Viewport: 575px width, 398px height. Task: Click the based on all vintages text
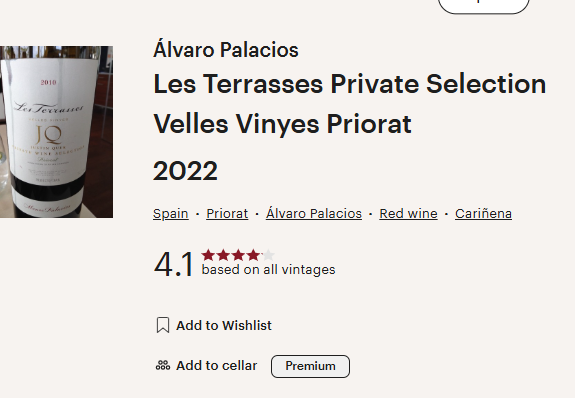[x=268, y=270]
